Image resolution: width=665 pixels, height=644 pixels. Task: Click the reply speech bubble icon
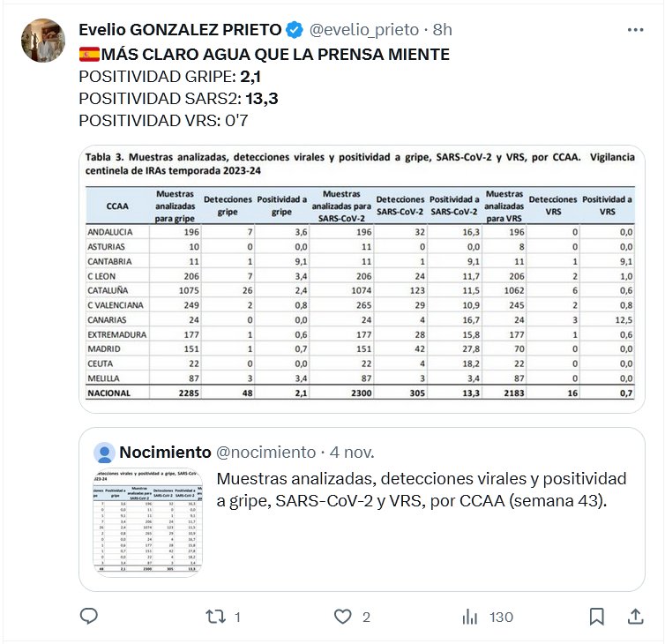(x=89, y=617)
